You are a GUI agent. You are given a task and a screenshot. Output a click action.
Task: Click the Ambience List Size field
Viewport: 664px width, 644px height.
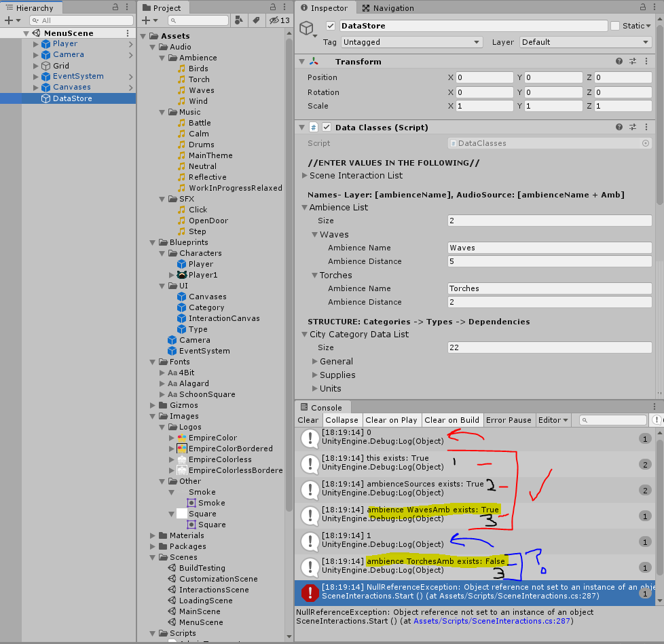(x=549, y=221)
